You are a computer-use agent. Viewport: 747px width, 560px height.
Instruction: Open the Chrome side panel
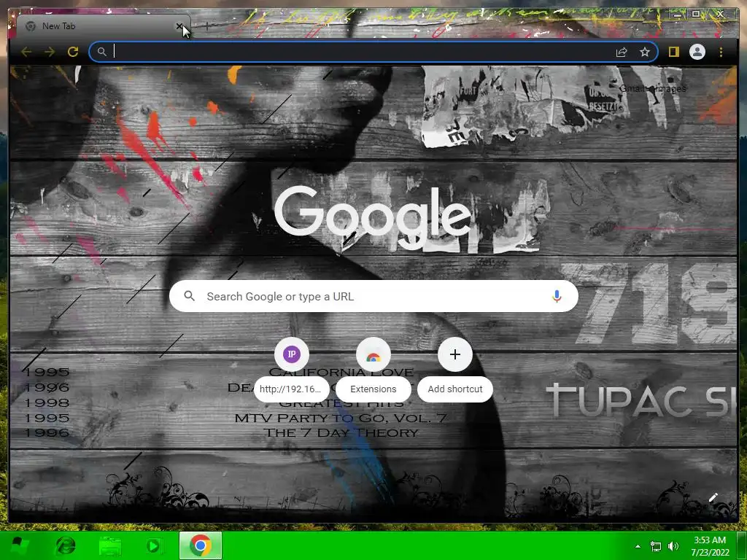673,52
